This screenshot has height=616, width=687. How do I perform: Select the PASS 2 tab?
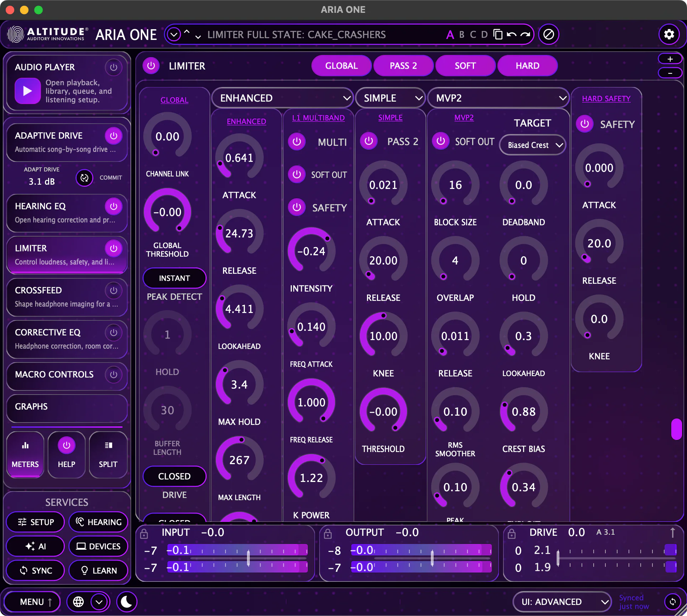pos(403,66)
